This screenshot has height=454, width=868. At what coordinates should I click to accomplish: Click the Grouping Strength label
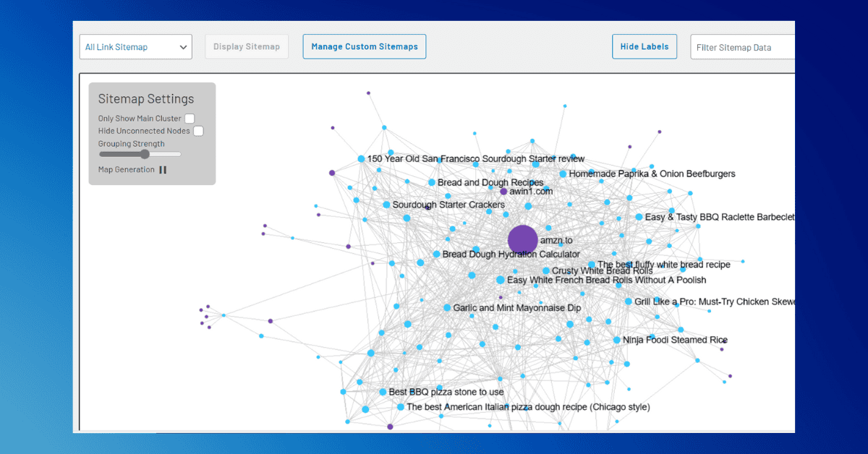[132, 144]
